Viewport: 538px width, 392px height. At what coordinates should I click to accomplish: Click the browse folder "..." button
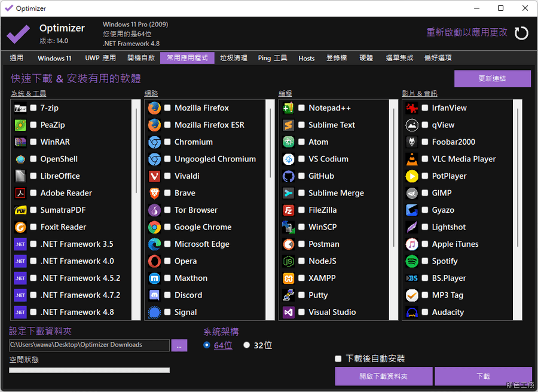point(179,345)
